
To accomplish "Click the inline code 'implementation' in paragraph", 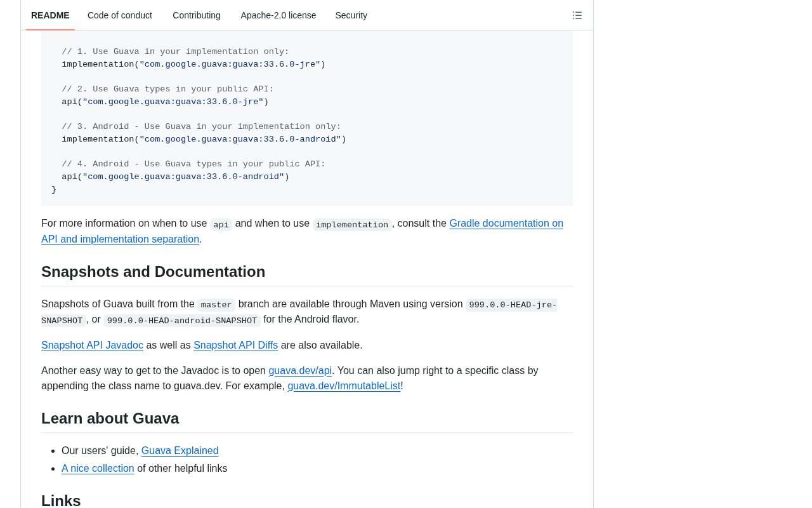I will pos(352,225).
